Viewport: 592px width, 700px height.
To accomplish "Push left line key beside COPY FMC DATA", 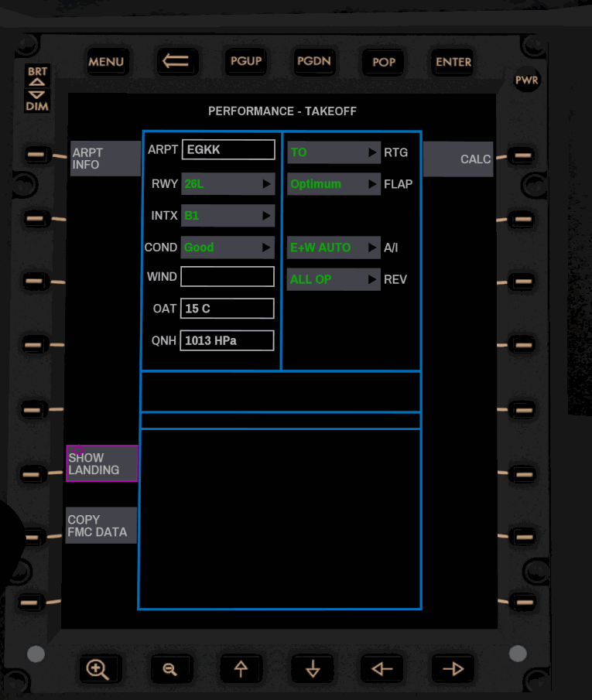I will [x=33, y=537].
